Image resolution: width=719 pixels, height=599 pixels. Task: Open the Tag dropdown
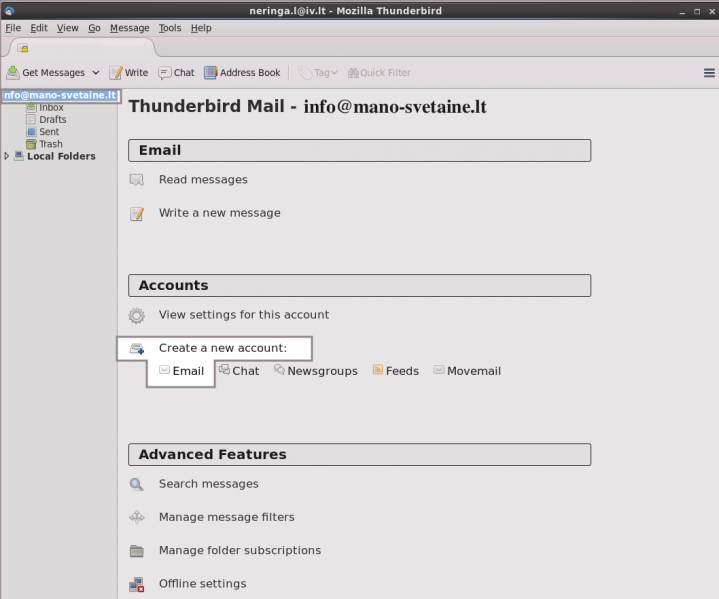pyautogui.click(x=318, y=72)
